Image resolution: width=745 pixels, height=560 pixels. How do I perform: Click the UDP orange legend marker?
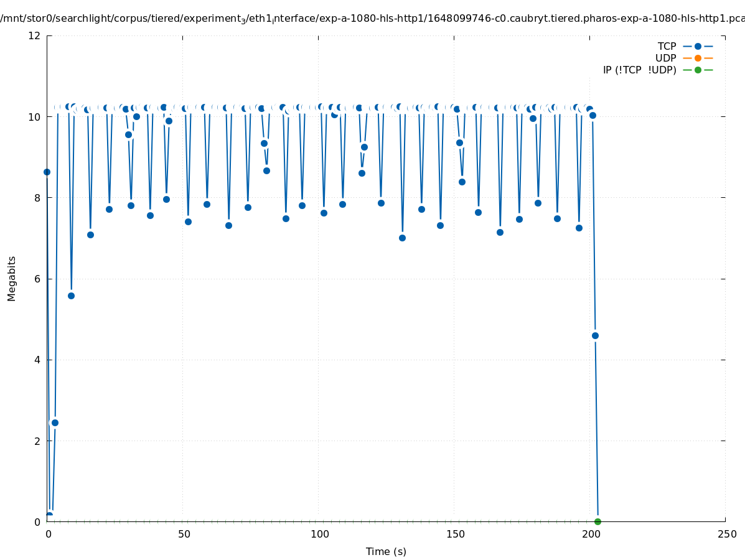click(x=698, y=58)
